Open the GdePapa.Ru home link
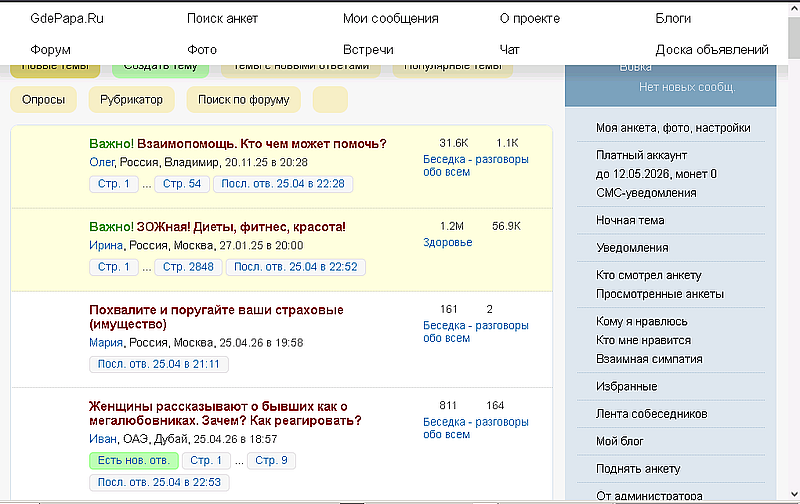Screen dimensions: 800x504 (x=68, y=18)
